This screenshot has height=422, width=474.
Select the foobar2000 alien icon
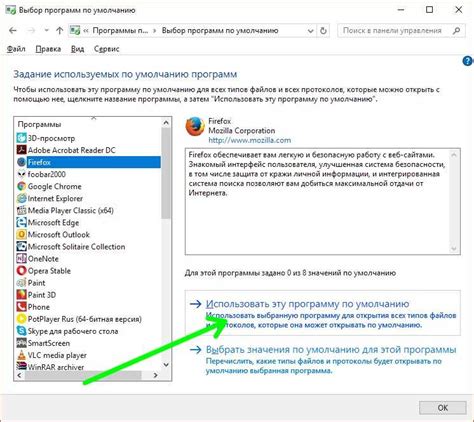click(x=22, y=174)
